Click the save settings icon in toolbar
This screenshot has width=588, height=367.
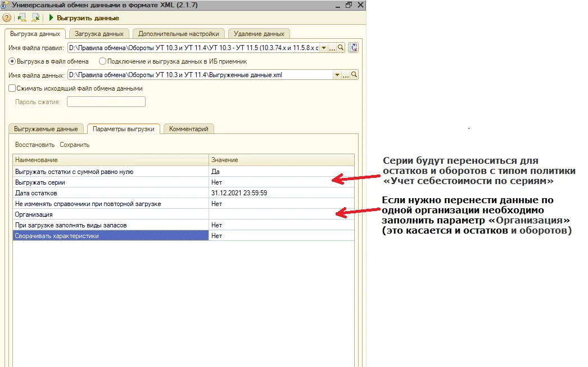tap(35, 18)
